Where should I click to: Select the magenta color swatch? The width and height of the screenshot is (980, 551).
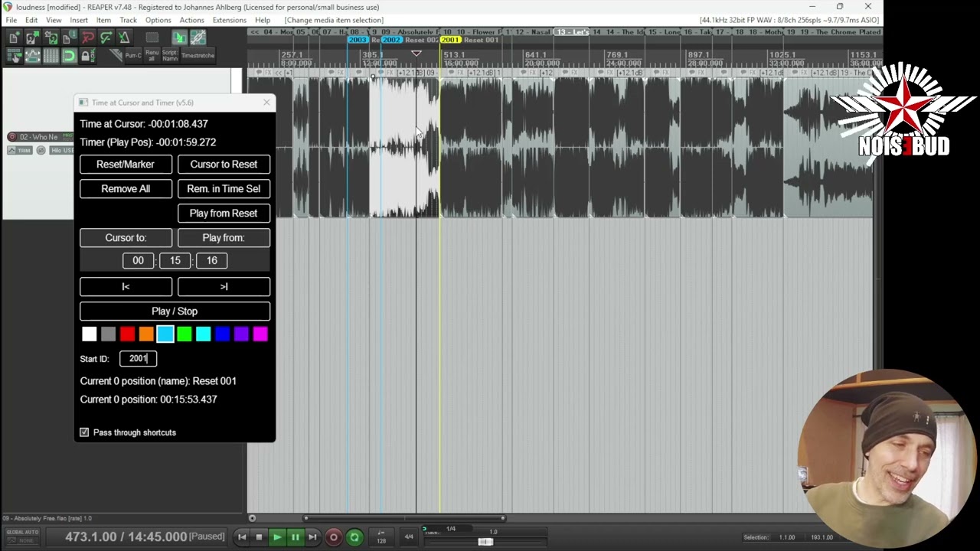pos(260,334)
